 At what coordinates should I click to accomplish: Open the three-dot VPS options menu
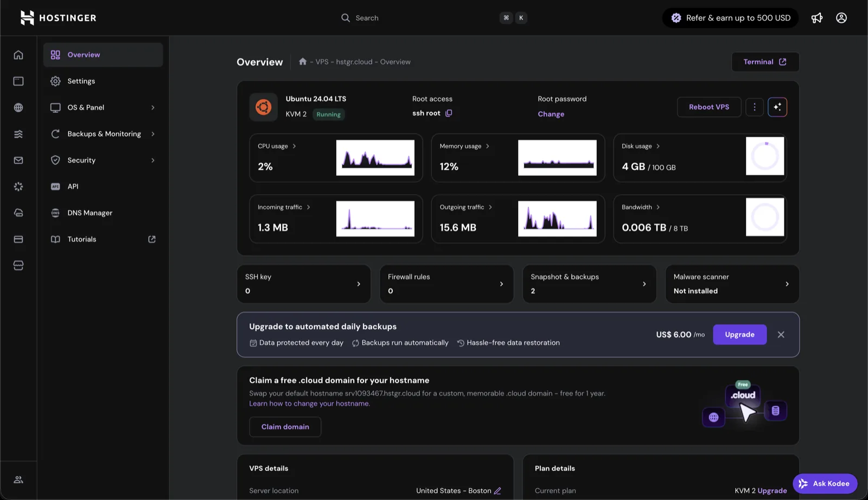click(x=755, y=107)
